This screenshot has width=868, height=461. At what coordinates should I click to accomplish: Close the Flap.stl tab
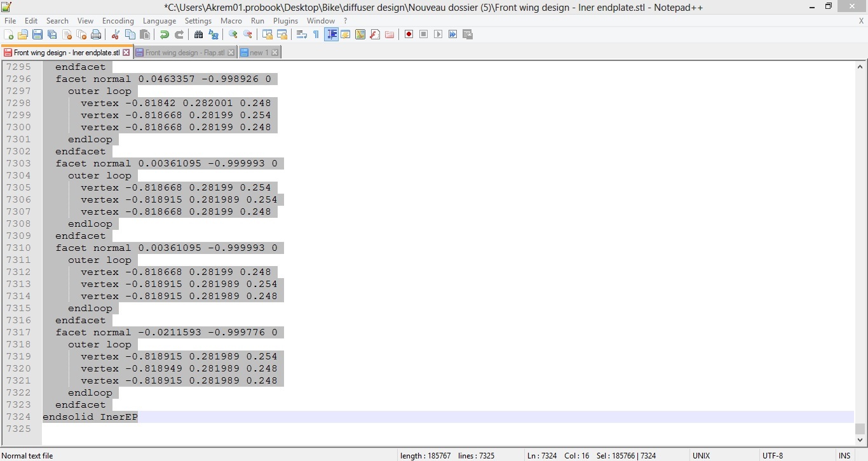pyautogui.click(x=231, y=53)
